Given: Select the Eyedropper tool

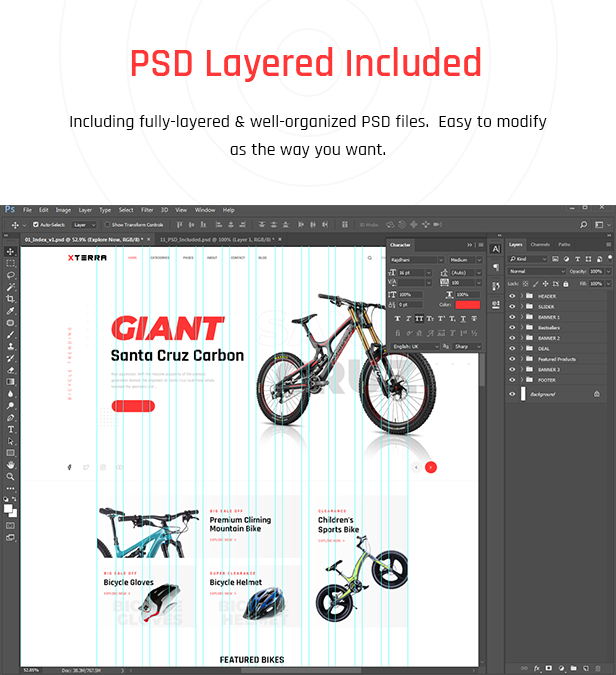Looking at the screenshot, I should click(x=10, y=311).
